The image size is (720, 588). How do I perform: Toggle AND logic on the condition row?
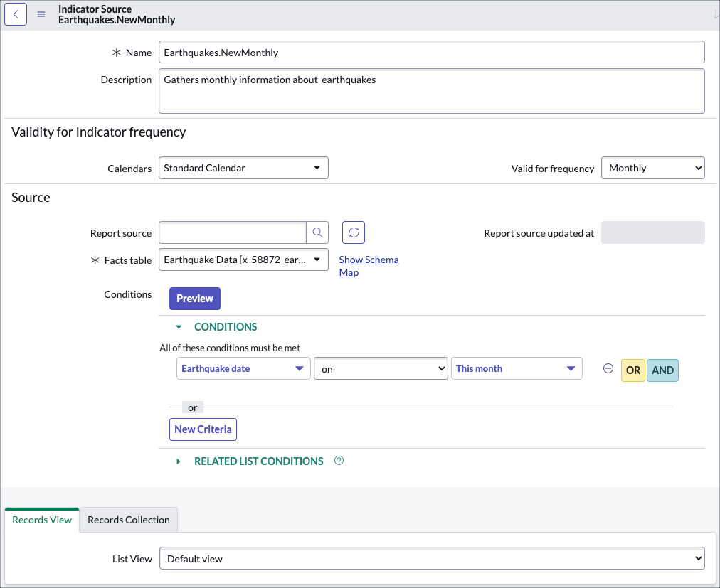(x=663, y=370)
